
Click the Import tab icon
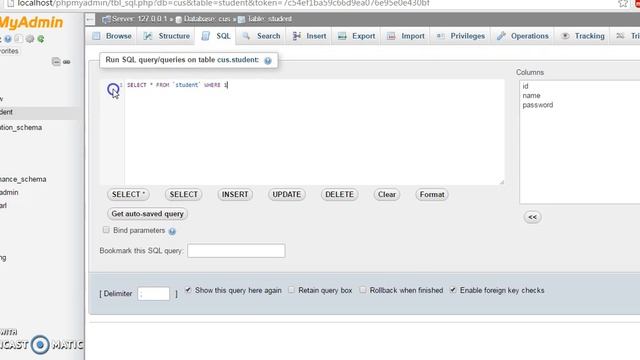pyautogui.click(x=391, y=36)
